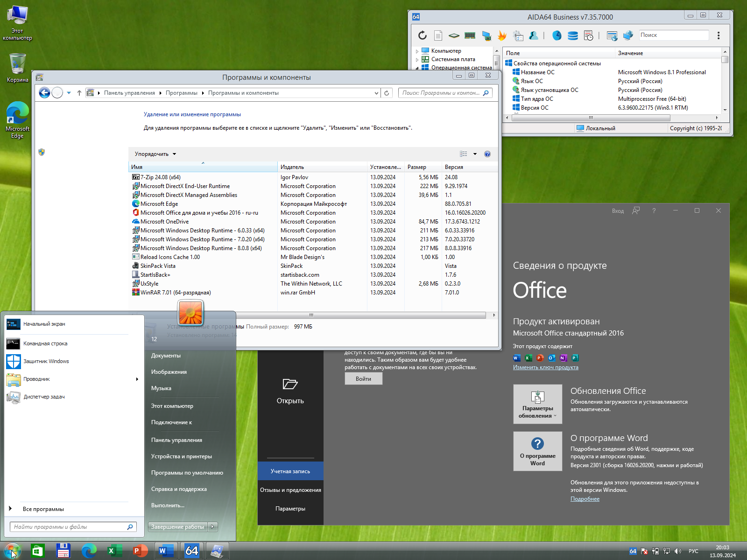Open Excel from the taskbar
This screenshot has width=747, height=560.
click(x=114, y=551)
